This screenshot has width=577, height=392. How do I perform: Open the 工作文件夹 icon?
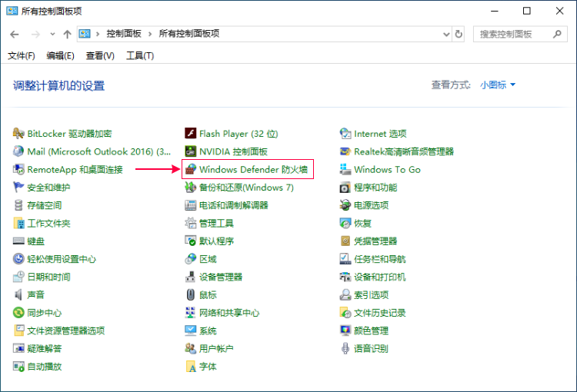coord(18,223)
